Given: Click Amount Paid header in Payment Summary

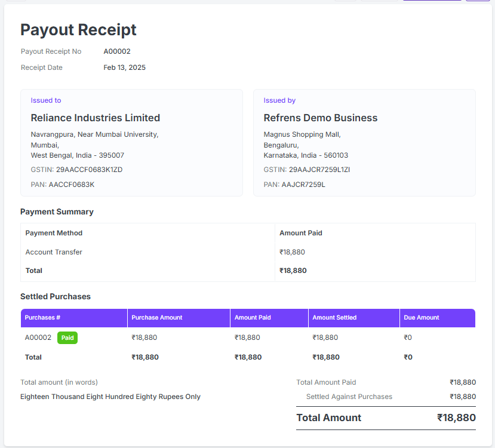Looking at the screenshot, I should 300,233.
